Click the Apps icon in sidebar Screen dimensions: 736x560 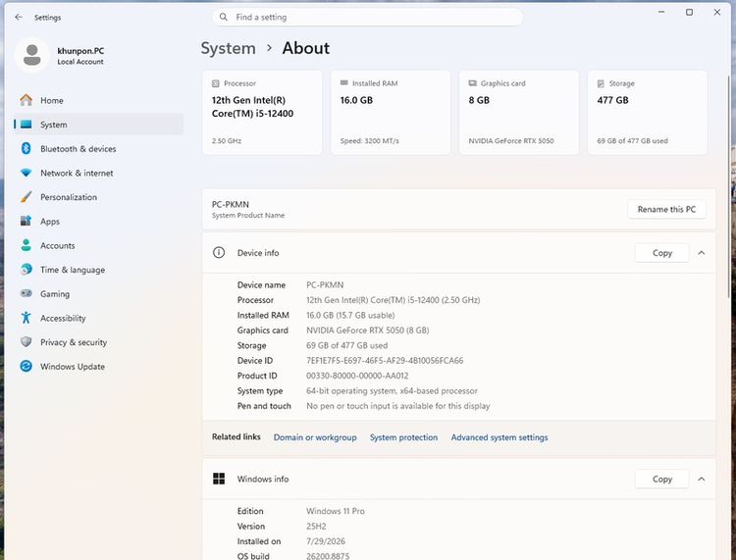(26, 221)
